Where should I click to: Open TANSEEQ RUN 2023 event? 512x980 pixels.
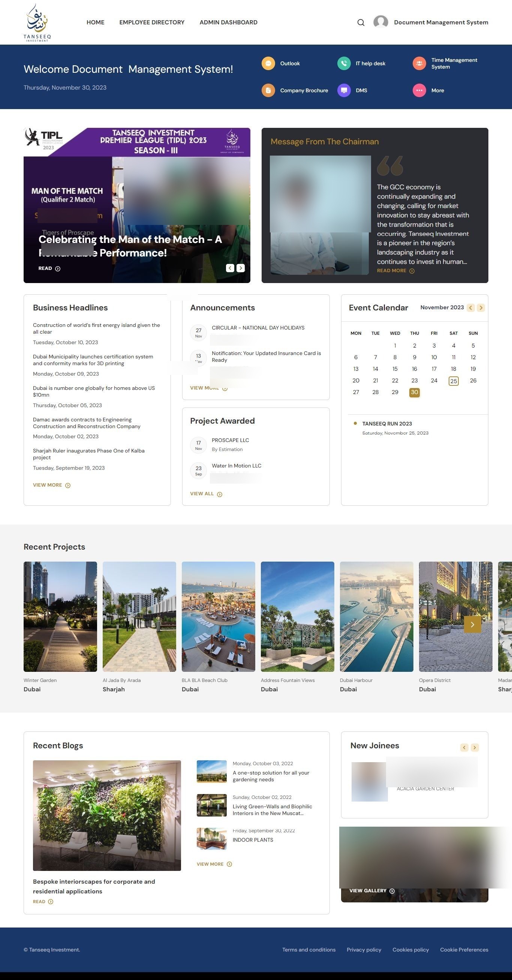(x=387, y=424)
